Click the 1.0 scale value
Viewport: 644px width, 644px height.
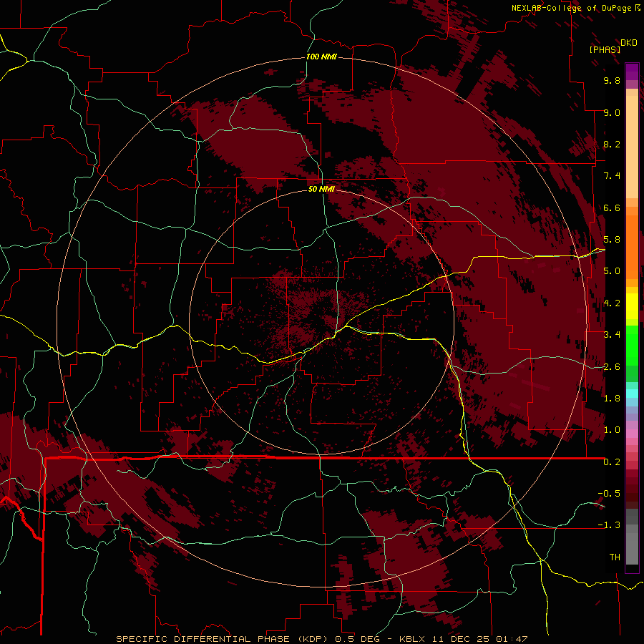tap(612, 430)
